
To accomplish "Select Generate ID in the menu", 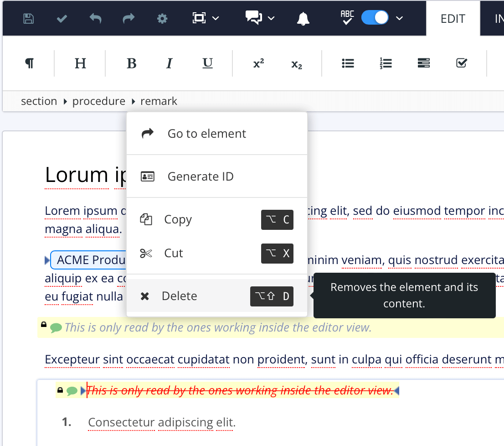I will pyautogui.click(x=201, y=176).
